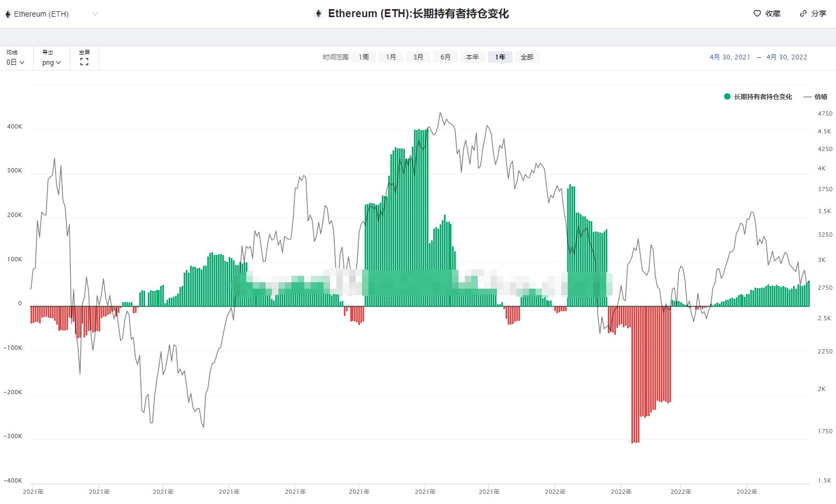Image resolution: width=836 pixels, height=504 pixels.
Task: Open the 导出 png export dropdown
Action: pos(51,62)
